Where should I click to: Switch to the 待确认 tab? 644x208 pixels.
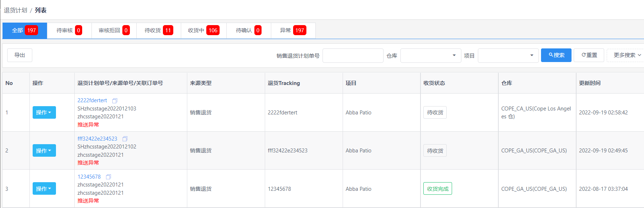click(249, 30)
